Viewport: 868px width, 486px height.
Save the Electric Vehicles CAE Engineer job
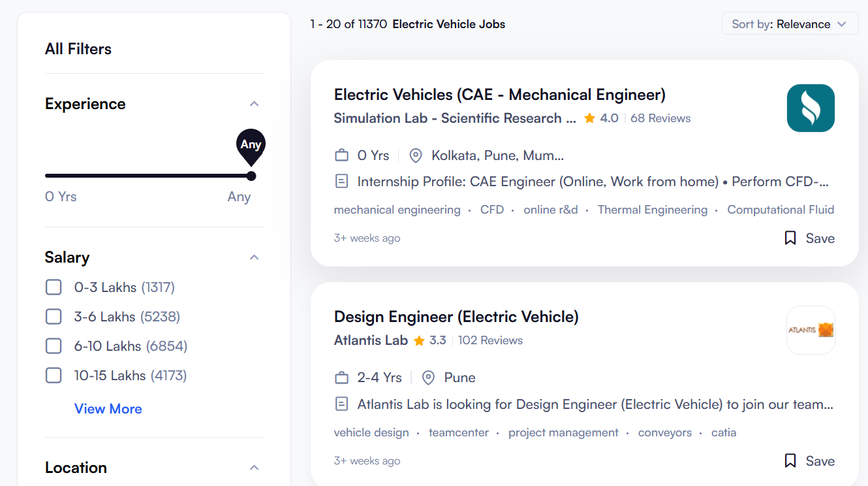point(809,238)
